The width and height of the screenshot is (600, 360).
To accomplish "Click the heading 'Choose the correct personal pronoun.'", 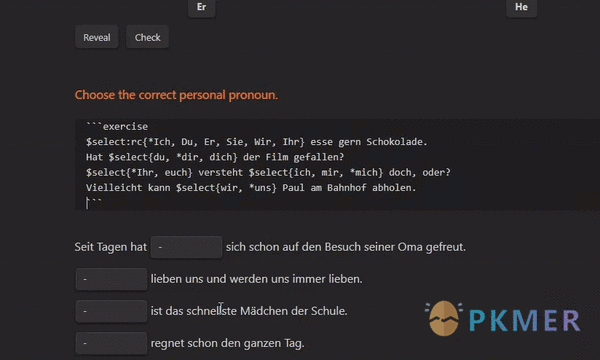I will pos(176,95).
